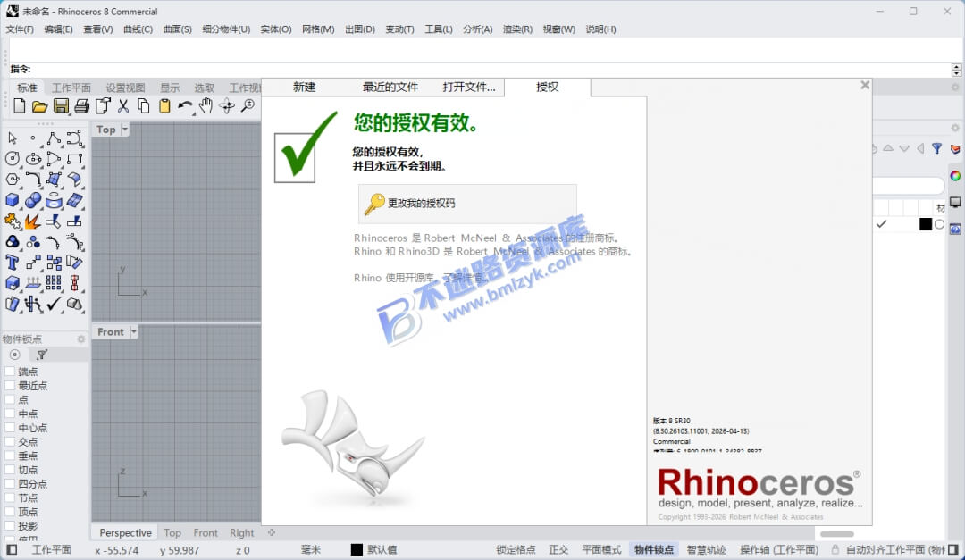Viewport: 965px width, 560px height.
Task: Select the Ellipse tool
Action: click(x=33, y=159)
